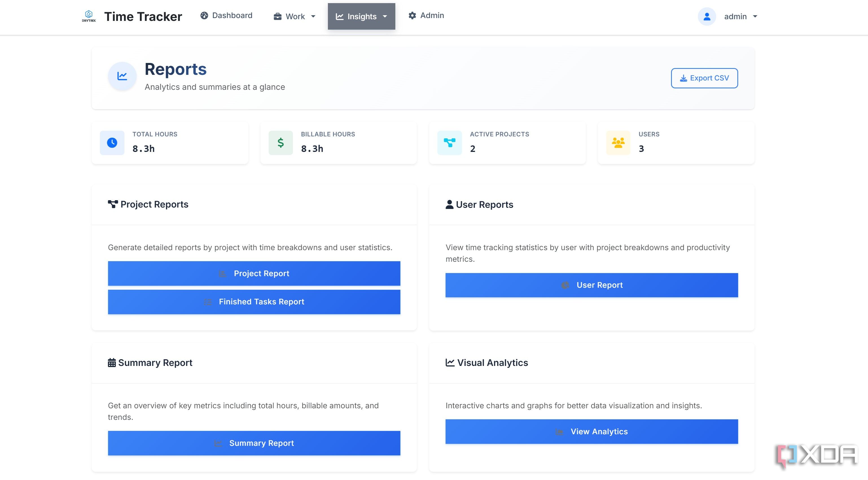
Task: Open the admin account dropdown caret
Action: 755,16
